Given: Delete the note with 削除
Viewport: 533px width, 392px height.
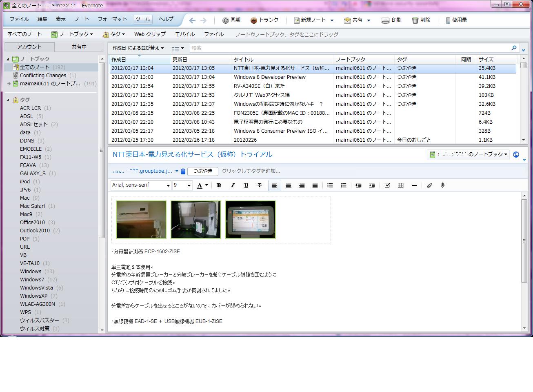Looking at the screenshot, I should pyautogui.click(x=421, y=20).
